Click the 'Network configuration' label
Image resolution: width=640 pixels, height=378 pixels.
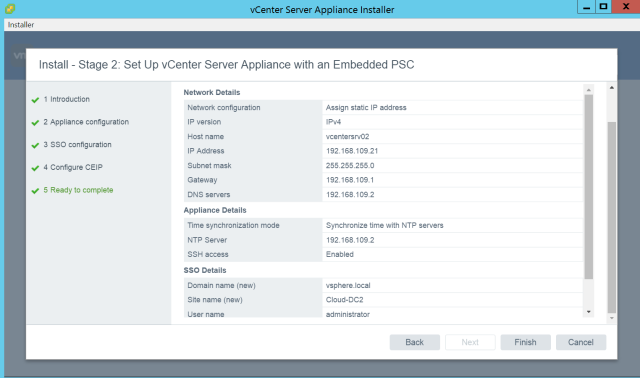point(224,108)
